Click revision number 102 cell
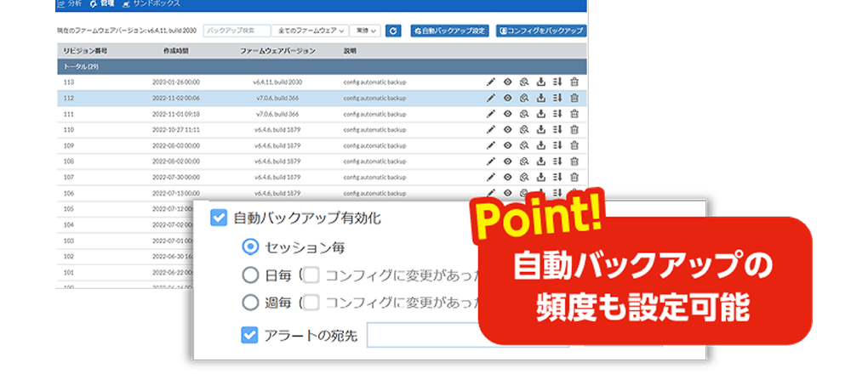 click(x=69, y=257)
